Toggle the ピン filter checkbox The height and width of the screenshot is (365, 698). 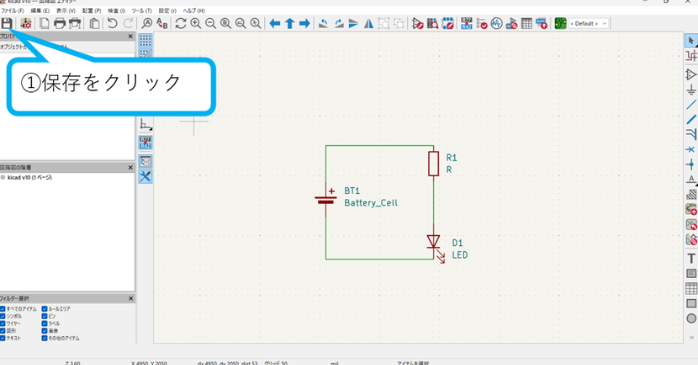(45, 316)
